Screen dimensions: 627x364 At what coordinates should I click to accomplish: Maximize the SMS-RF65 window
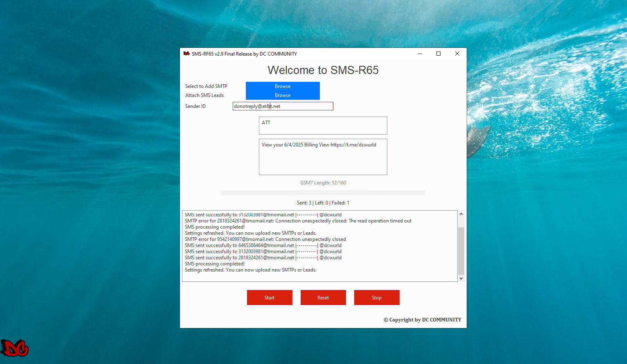[x=438, y=54]
